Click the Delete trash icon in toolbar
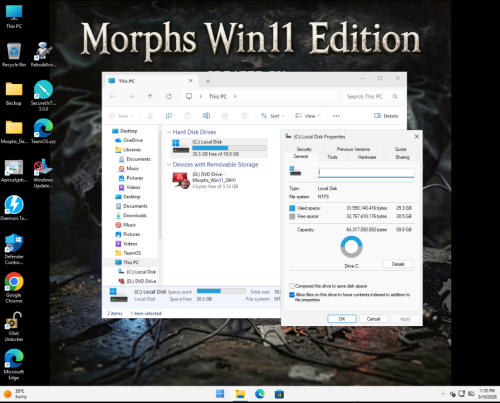 (244, 116)
